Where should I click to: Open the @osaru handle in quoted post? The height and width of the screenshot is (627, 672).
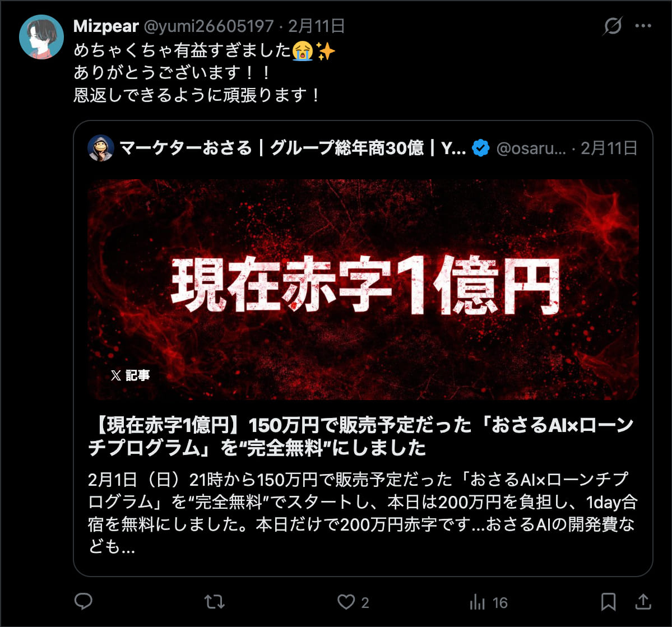[x=531, y=148]
